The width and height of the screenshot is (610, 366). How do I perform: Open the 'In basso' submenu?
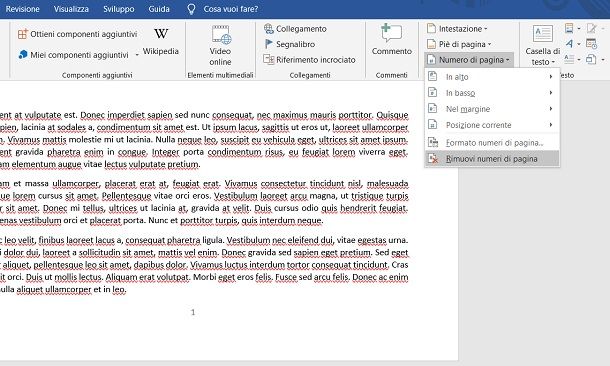pos(492,93)
